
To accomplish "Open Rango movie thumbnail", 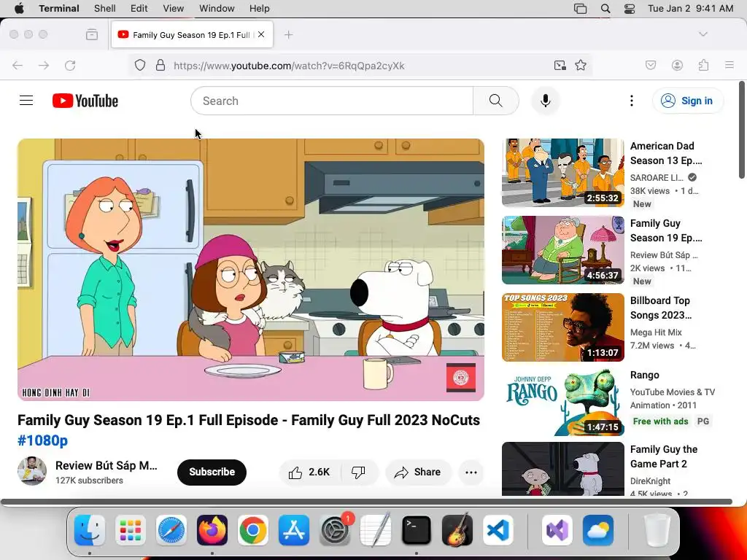I will coord(562,402).
